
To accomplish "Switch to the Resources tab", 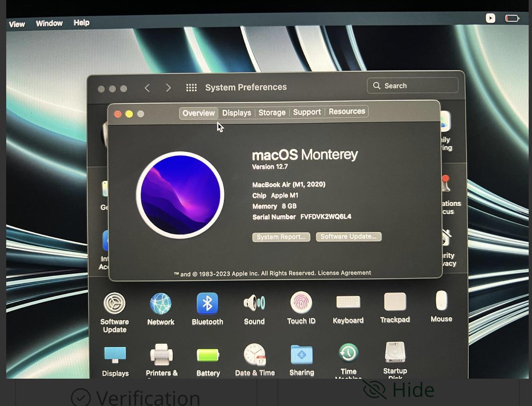I will pos(347,111).
